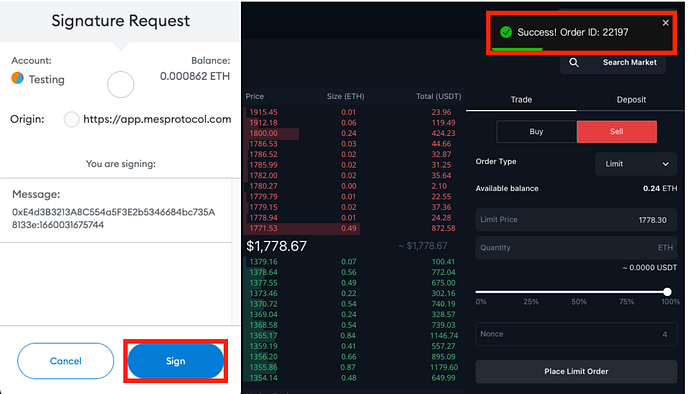
Task: Click the Nonce input field
Action: click(576, 334)
